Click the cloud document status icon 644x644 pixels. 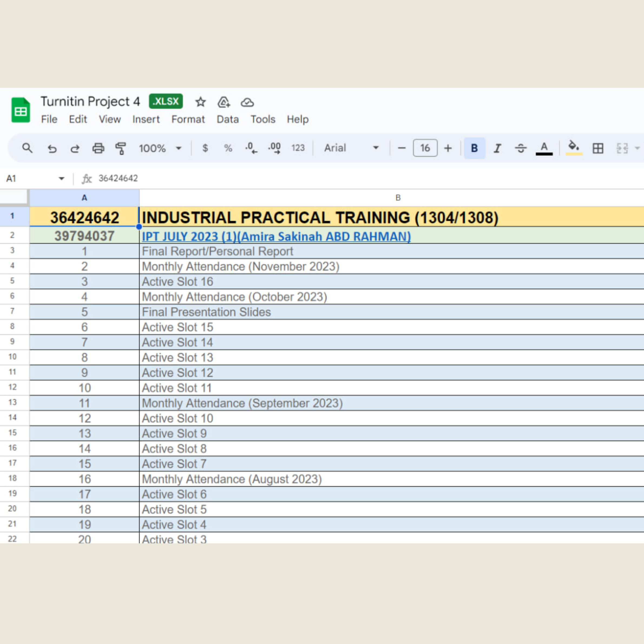(247, 102)
